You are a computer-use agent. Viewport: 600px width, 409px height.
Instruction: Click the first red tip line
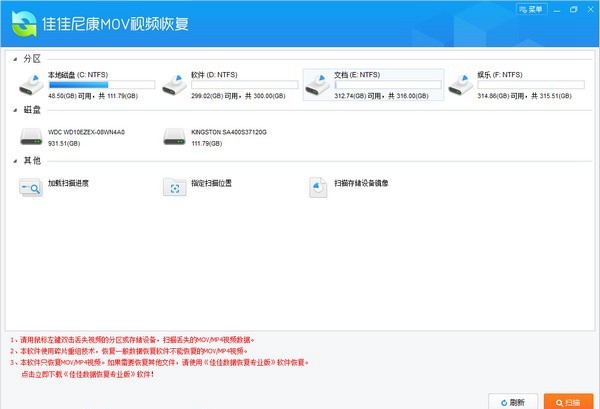pyautogui.click(x=132, y=339)
